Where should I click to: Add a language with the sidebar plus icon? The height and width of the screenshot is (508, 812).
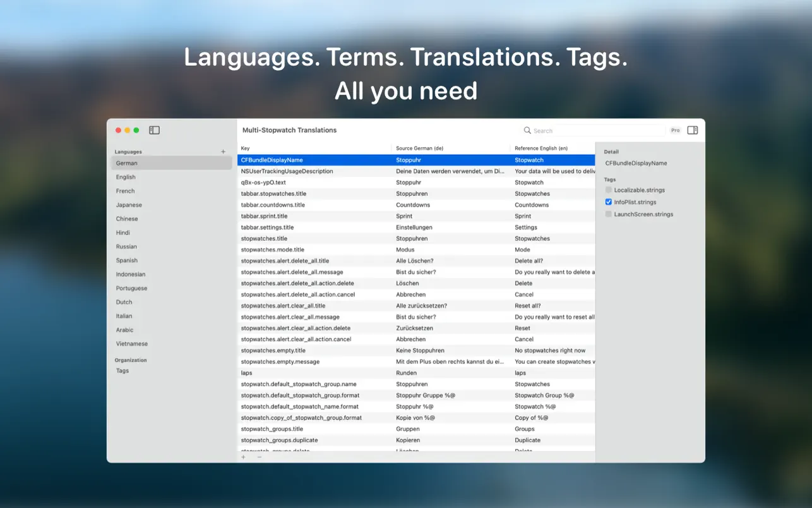(224, 151)
